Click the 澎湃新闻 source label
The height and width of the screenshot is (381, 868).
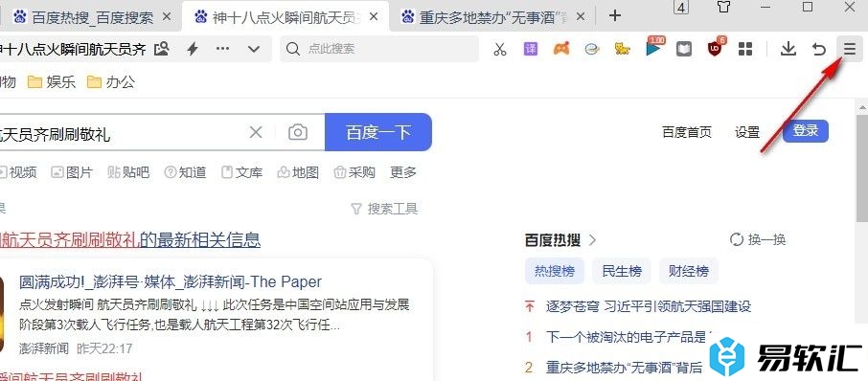tap(44, 348)
